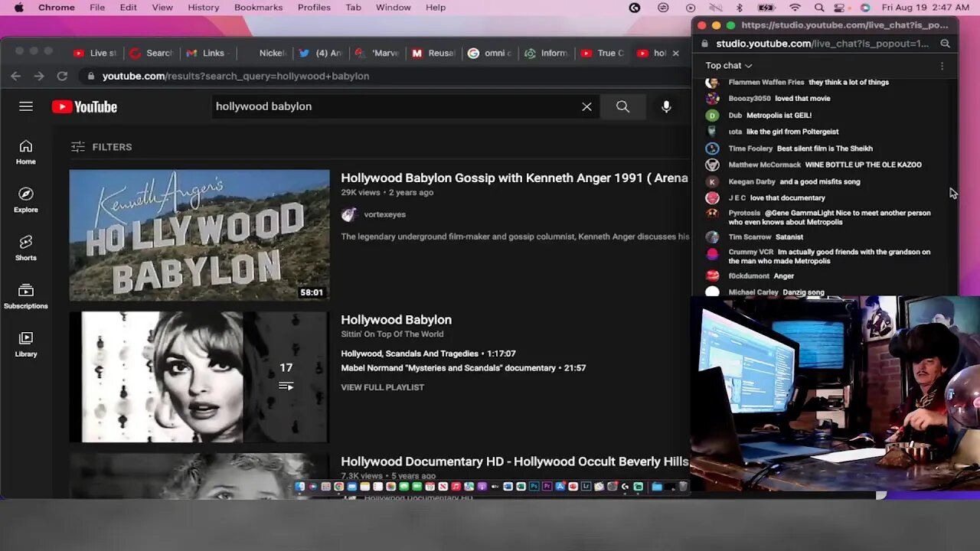
Task: Click VIEW FULL PLAYLIST
Action: point(382,387)
